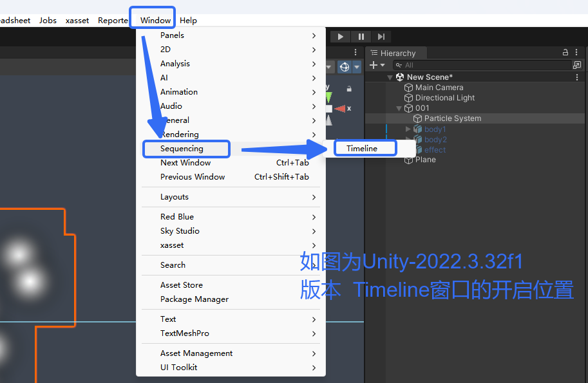
Task: Click the Pause button in toolbar
Action: click(x=361, y=37)
